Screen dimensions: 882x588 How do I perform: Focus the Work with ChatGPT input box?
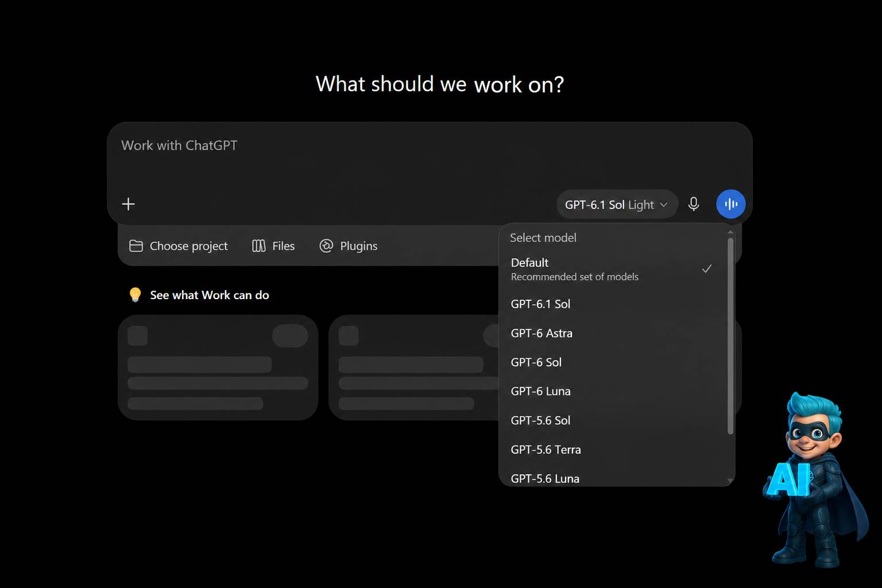[430, 155]
